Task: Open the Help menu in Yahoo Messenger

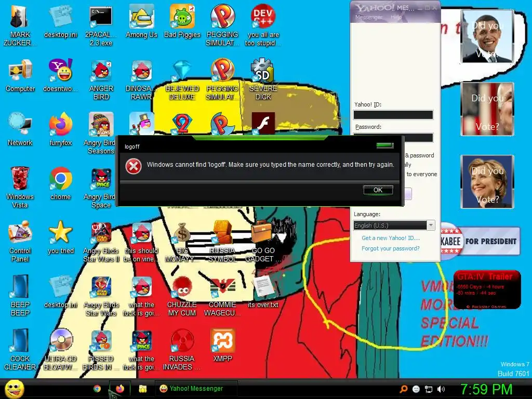Action: pos(395,17)
